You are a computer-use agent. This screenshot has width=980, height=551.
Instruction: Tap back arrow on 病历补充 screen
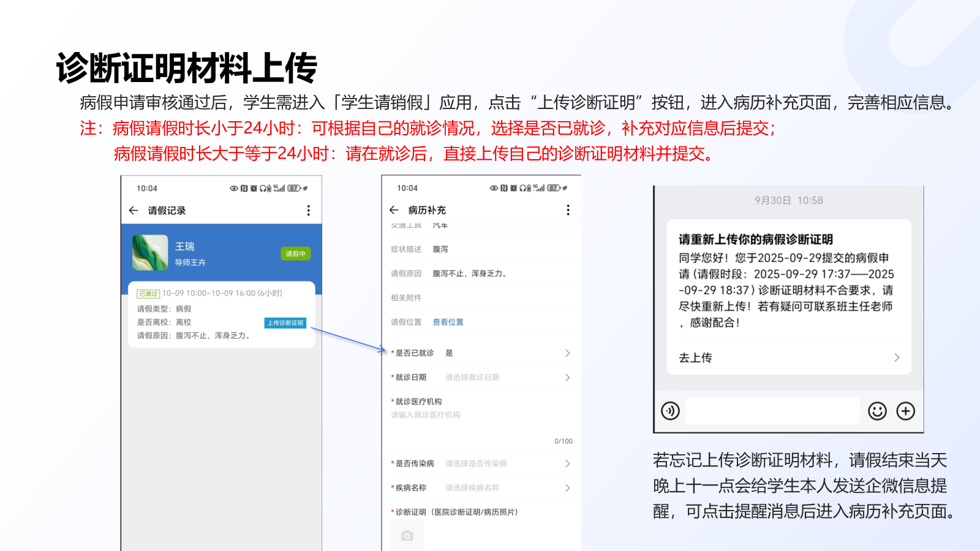tap(394, 210)
